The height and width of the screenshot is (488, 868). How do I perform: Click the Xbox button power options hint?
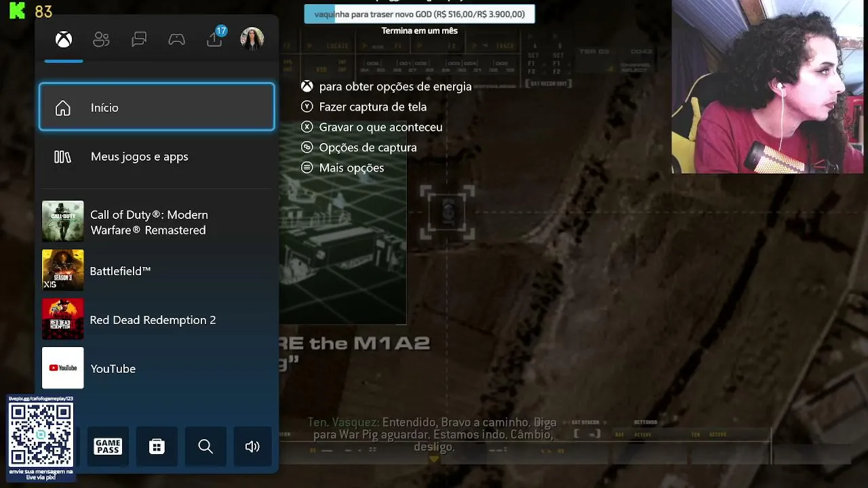387,87
